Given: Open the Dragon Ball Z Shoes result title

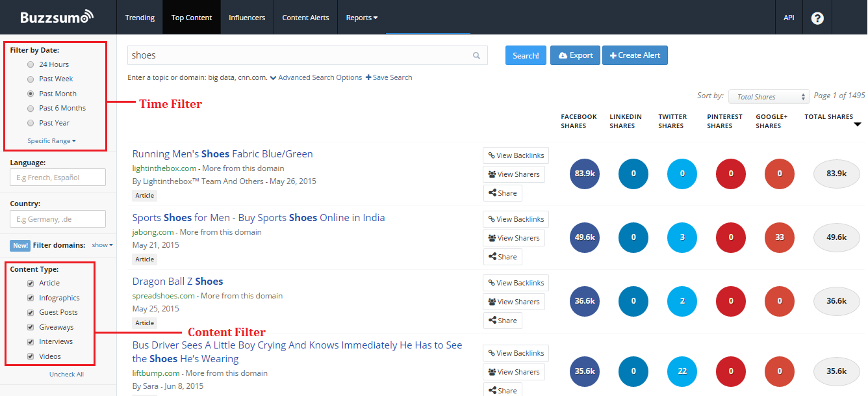Looking at the screenshot, I should click(177, 282).
